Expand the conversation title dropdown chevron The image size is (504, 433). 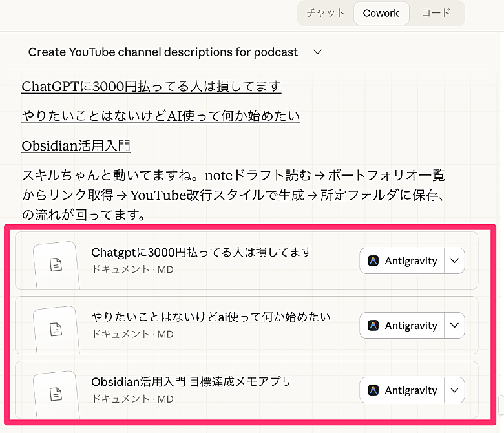(317, 52)
